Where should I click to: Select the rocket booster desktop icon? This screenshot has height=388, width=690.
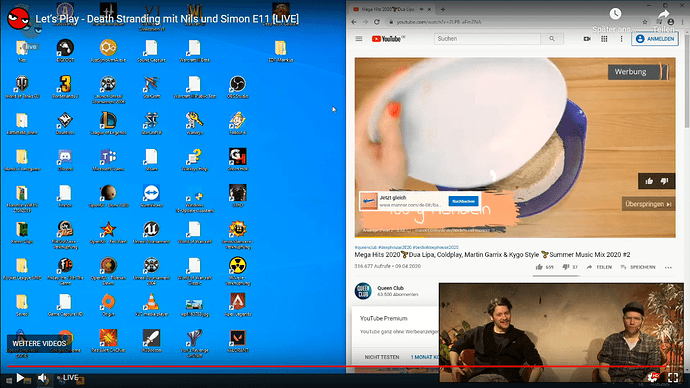pyautogui.click(x=151, y=338)
